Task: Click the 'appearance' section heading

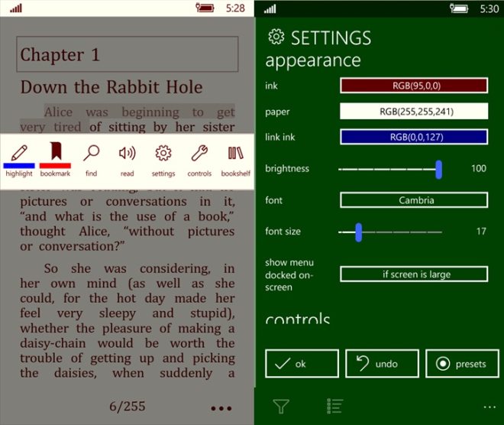Action: [x=313, y=61]
